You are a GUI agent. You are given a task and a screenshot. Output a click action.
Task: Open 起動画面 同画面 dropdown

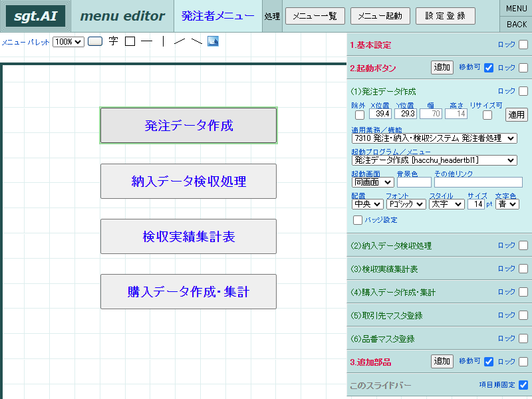tap(373, 182)
